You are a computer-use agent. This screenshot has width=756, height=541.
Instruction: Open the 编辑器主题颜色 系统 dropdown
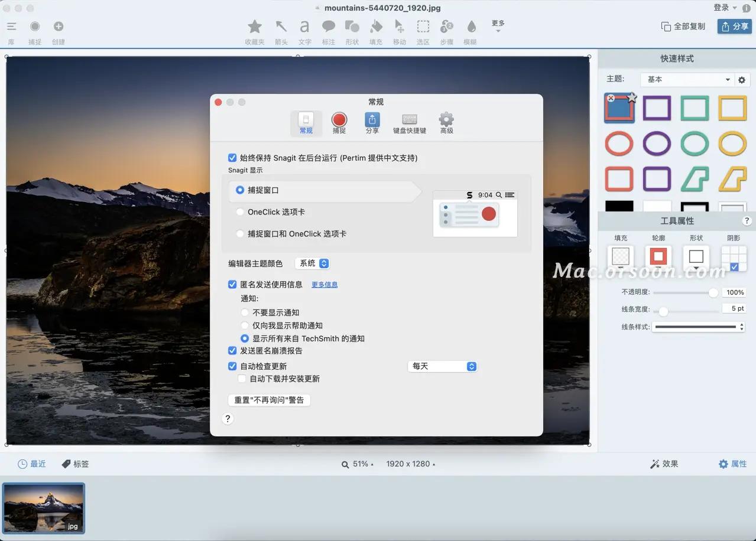tap(312, 263)
